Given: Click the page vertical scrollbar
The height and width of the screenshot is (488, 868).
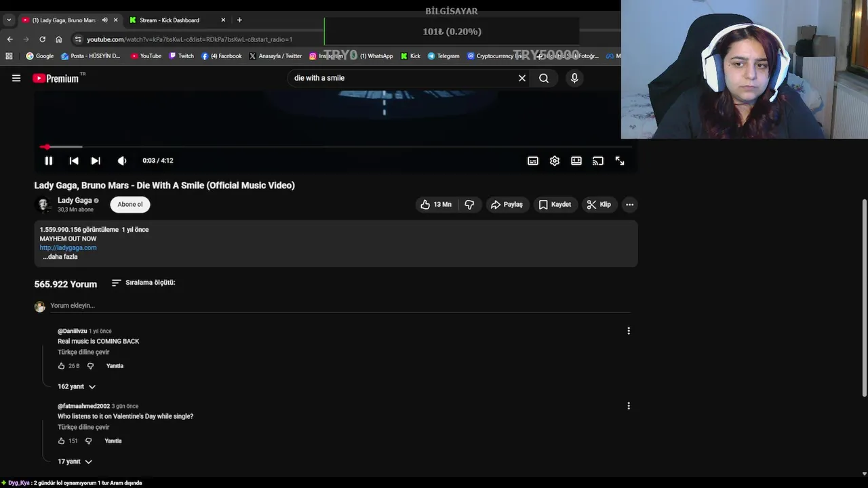Looking at the screenshot, I should tap(864, 298).
